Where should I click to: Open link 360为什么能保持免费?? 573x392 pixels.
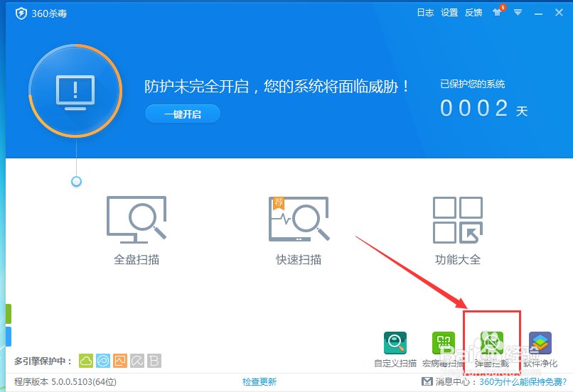(x=523, y=382)
